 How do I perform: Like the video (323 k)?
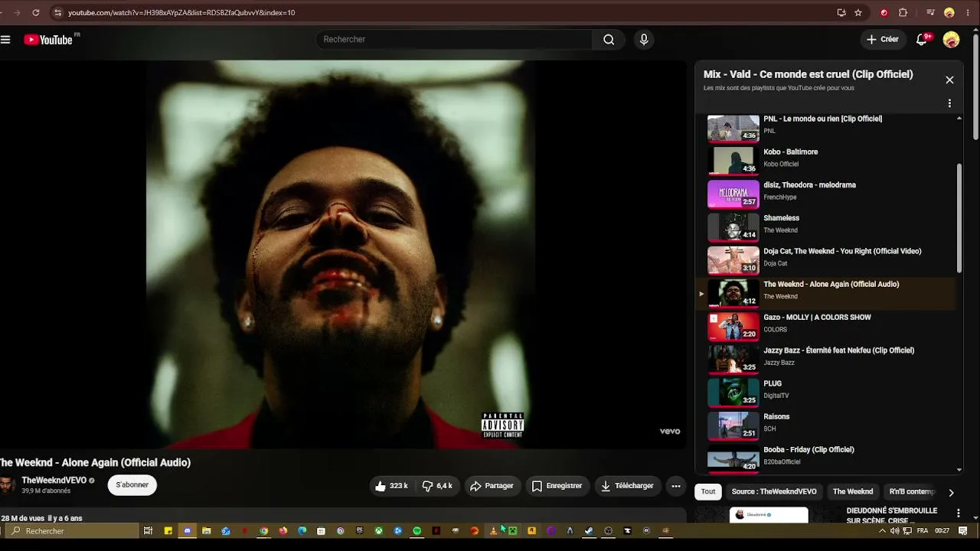(391, 486)
